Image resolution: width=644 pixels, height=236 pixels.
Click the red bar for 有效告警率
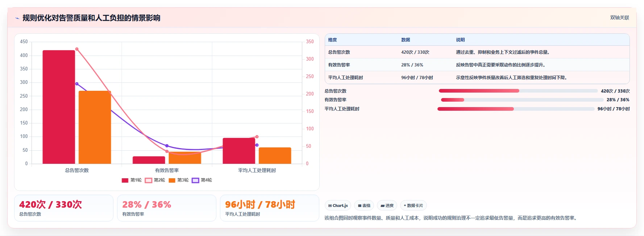pyautogui.click(x=149, y=160)
